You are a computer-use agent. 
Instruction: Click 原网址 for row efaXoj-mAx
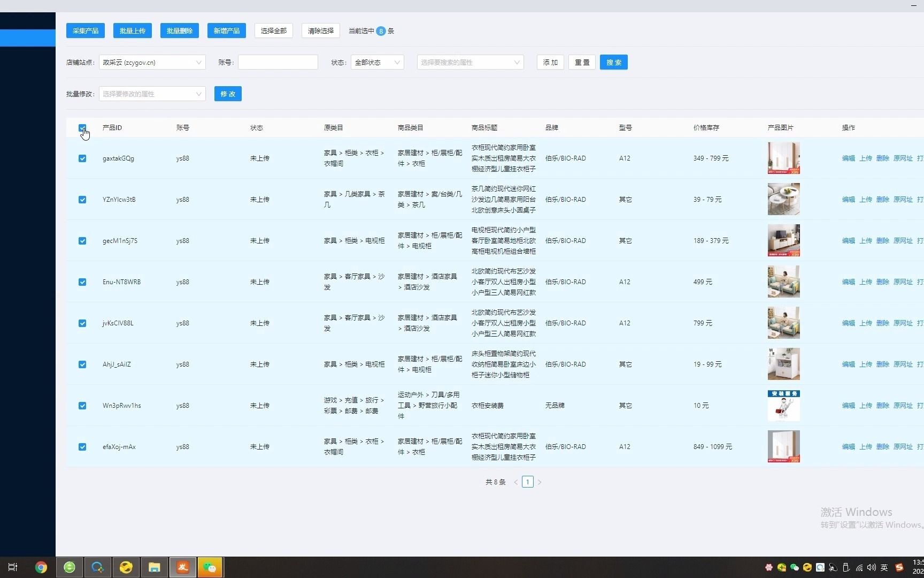click(903, 447)
